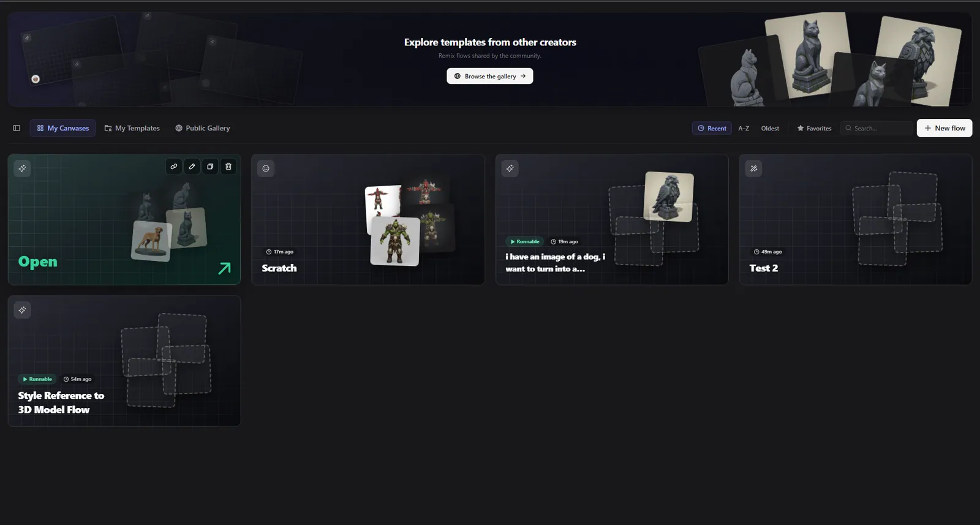Click the search magnifier icon
This screenshot has height=525, width=980.
pos(848,128)
